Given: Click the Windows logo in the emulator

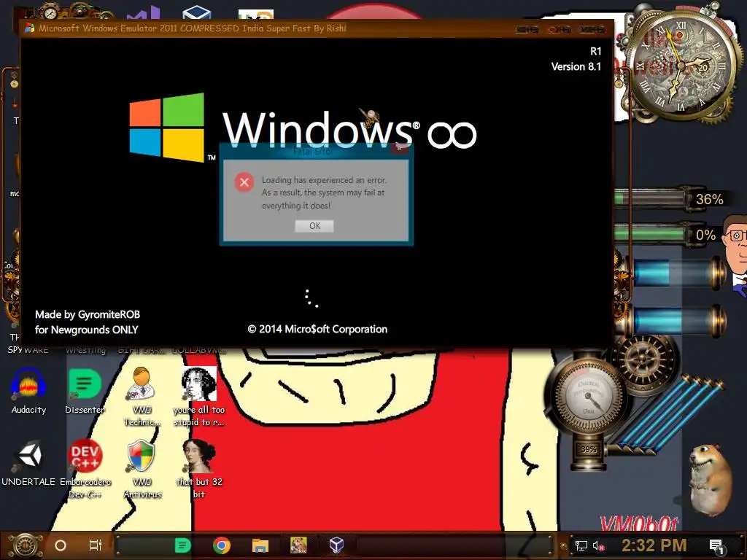Looking at the screenshot, I should pos(167,128).
